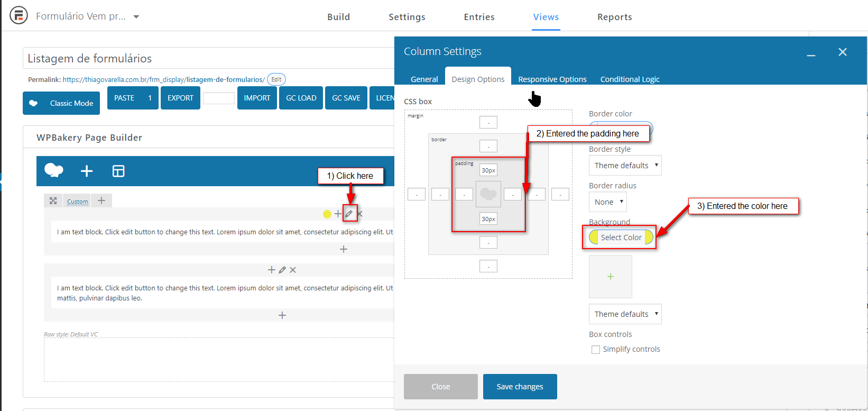Delete the second column with the X icon

293,270
